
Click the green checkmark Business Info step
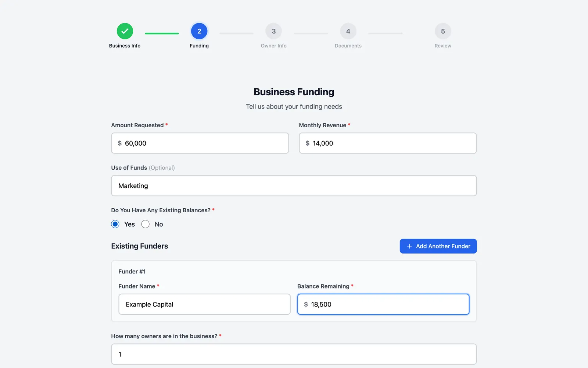pos(125,31)
